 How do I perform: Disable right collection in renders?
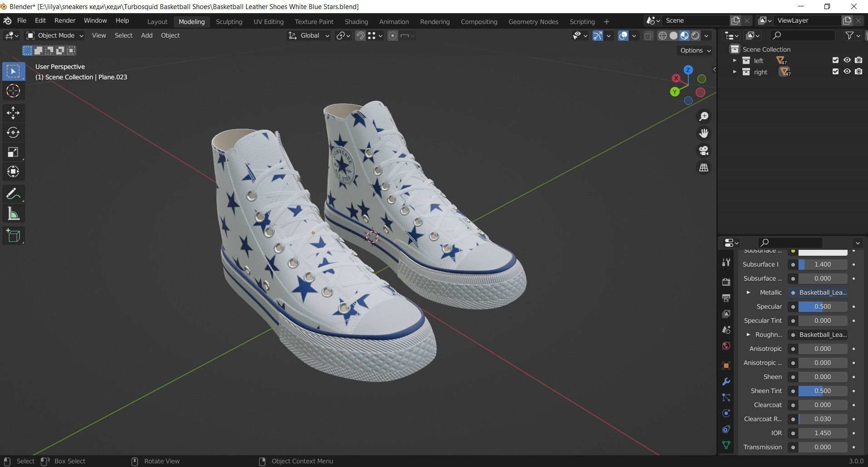click(858, 71)
